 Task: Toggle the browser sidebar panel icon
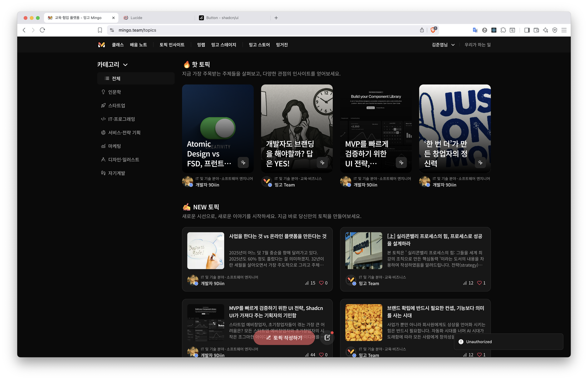coord(527,30)
